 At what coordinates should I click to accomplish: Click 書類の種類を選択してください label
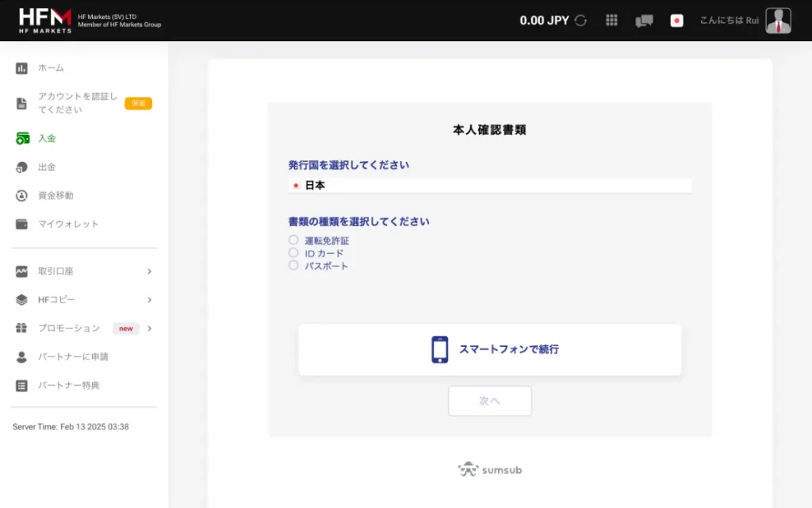358,221
